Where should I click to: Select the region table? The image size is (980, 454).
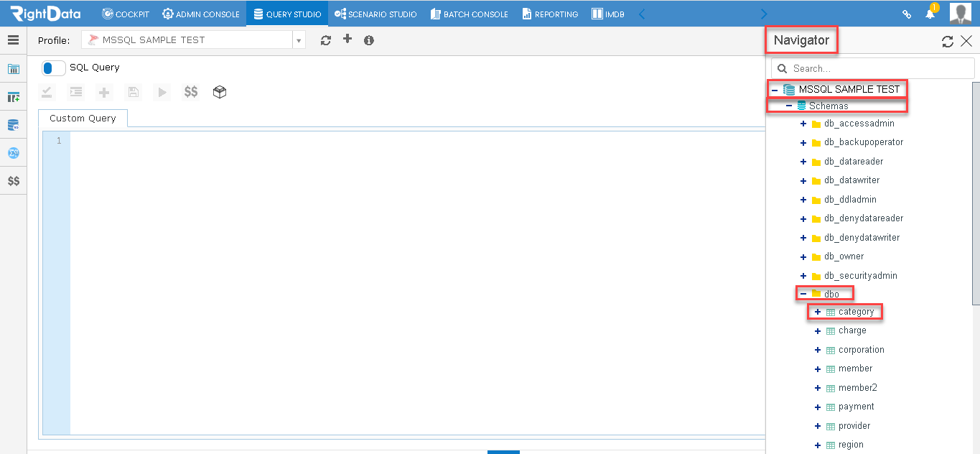pyautogui.click(x=851, y=445)
